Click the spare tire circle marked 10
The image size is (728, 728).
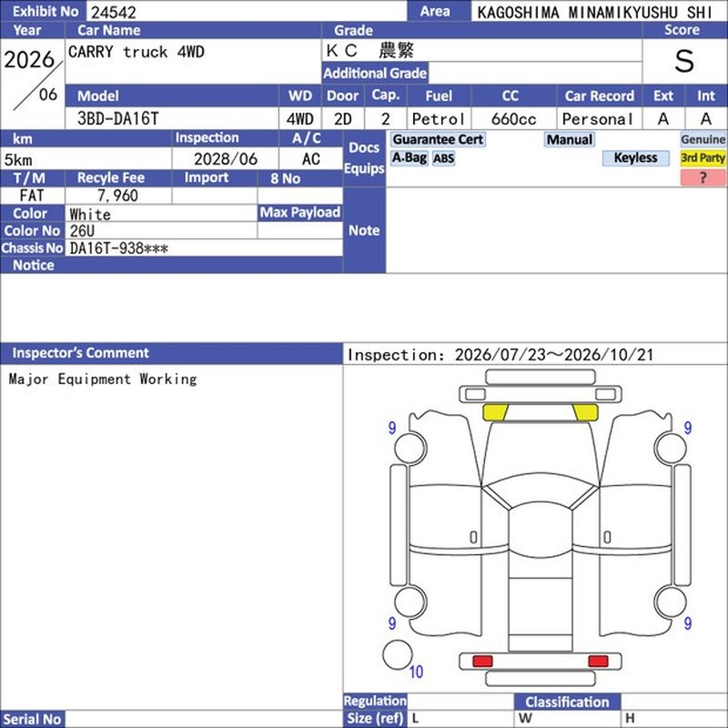pyautogui.click(x=398, y=654)
